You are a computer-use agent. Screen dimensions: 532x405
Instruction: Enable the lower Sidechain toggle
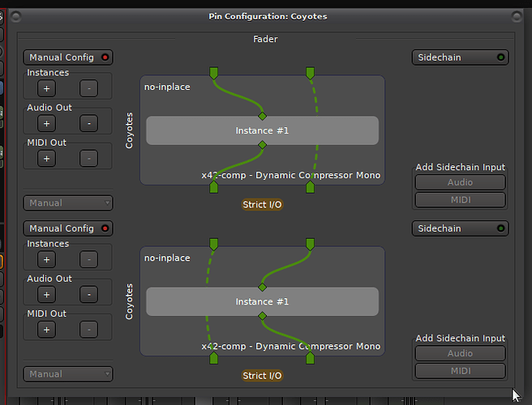tap(460, 228)
